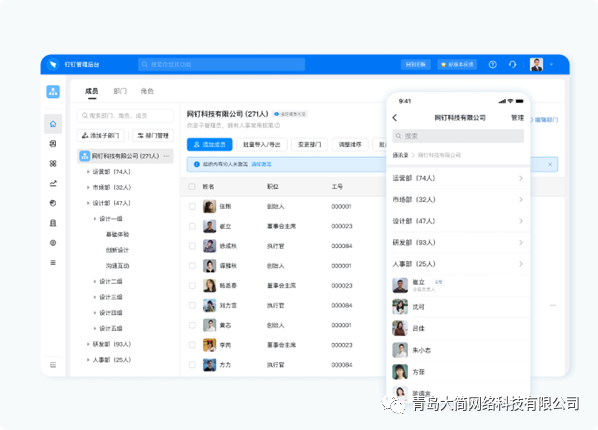The width and height of the screenshot is (598, 430).
Task: Click the 批量导入/导出 button
Action: (x=262, y=145)
